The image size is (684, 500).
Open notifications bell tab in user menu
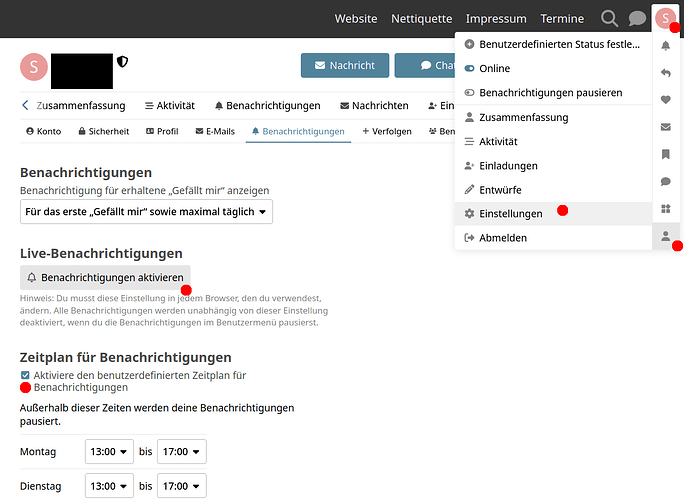666,45
